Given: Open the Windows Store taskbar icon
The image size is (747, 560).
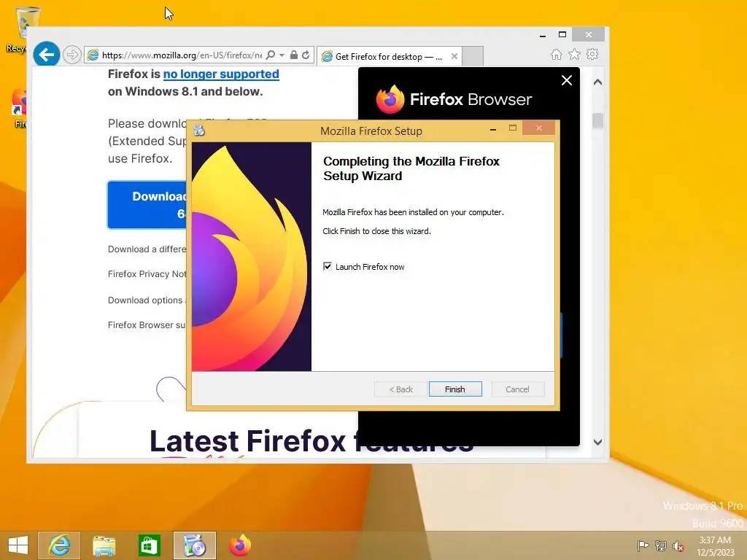Looking at the screenshot, I should pyautogui.click(x=149, y=545).
